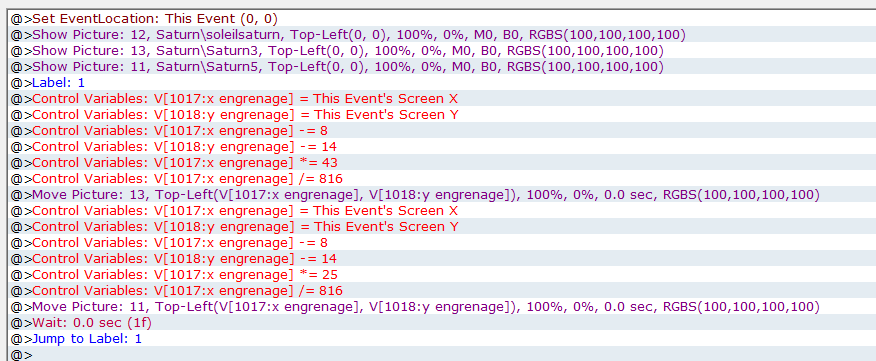Select Screen X row directly below Move Picture: 13
876x361 pixels.
pyautogui.click(x=441, y=211)
